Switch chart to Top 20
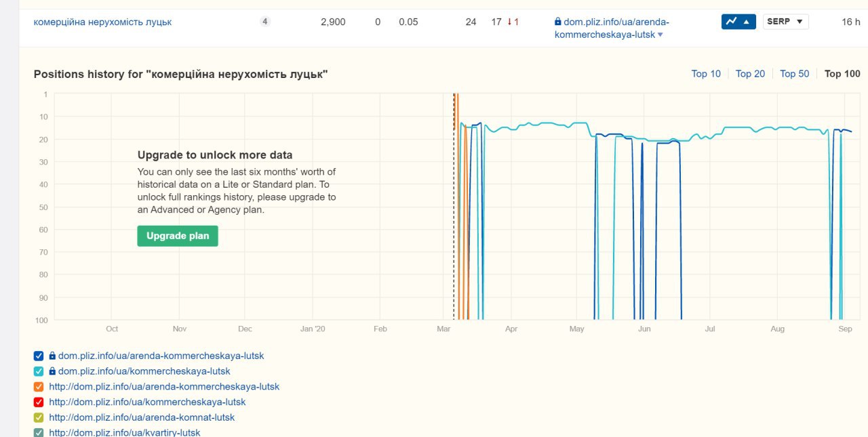Viewport: 868px width, 437px height. [750, 74]
